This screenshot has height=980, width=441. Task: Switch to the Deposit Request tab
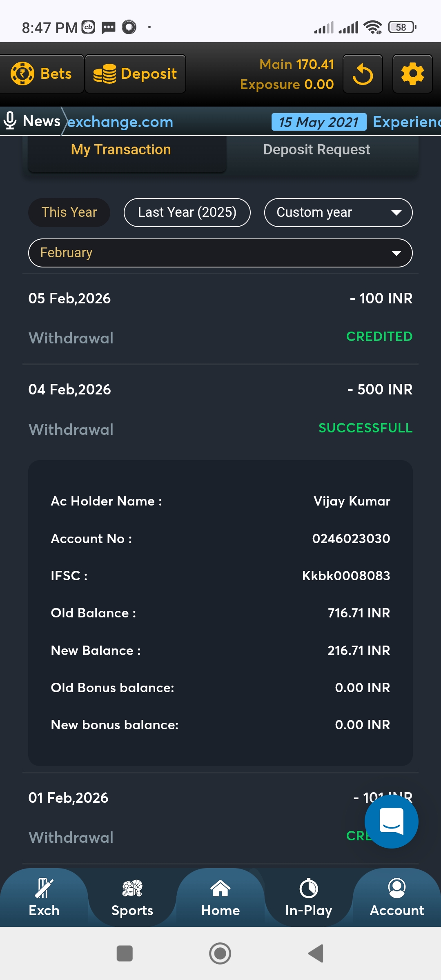point(316,150)
